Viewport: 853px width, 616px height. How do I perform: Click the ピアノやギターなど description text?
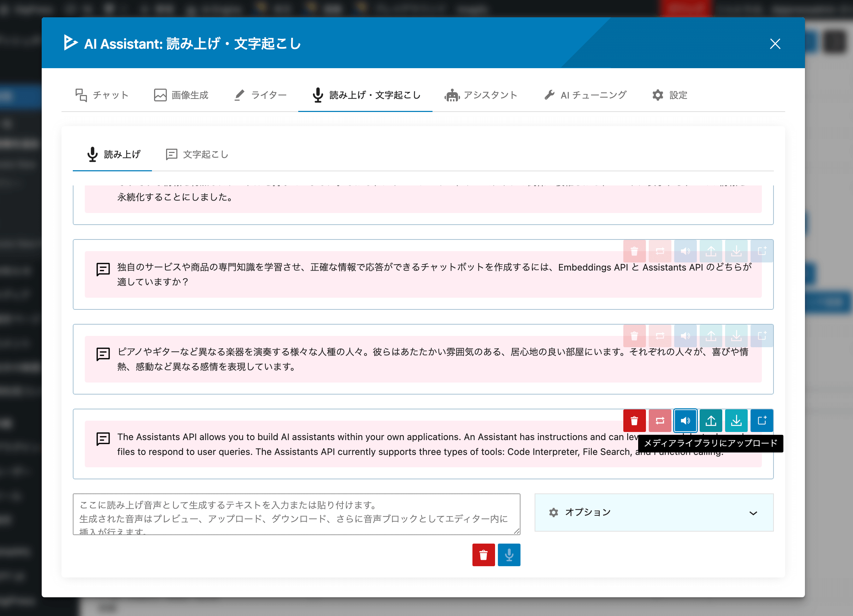click(x=433, y=359)
